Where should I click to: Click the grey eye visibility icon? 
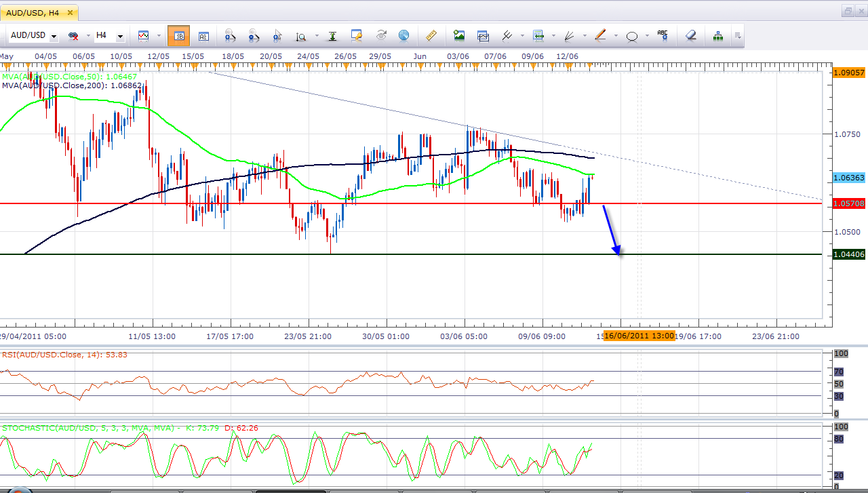tap(381, 35)
